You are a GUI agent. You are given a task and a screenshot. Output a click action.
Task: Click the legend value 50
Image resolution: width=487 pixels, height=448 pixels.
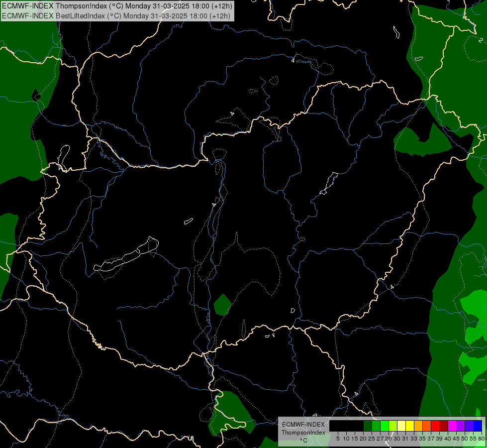(465, 439)
